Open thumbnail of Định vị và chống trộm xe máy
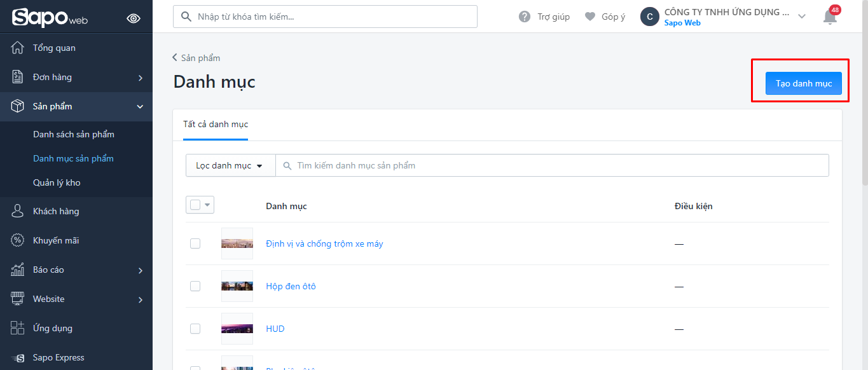Viewport: 868px width, 370px height. tap(237, 243)
